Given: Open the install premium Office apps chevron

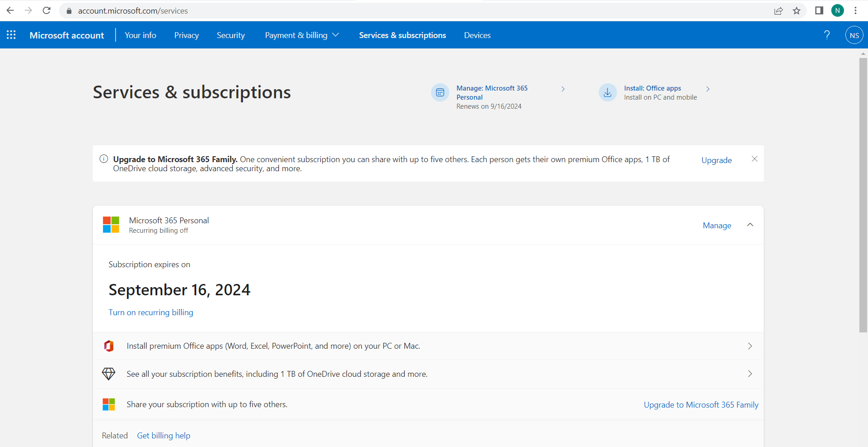Looking at the screenshot, I should click(750, 346).
